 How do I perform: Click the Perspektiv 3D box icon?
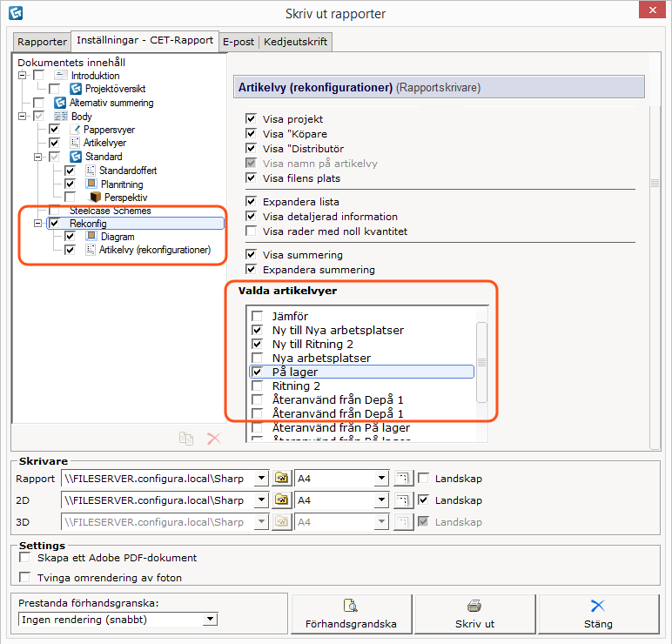click(x=96, y=198)
